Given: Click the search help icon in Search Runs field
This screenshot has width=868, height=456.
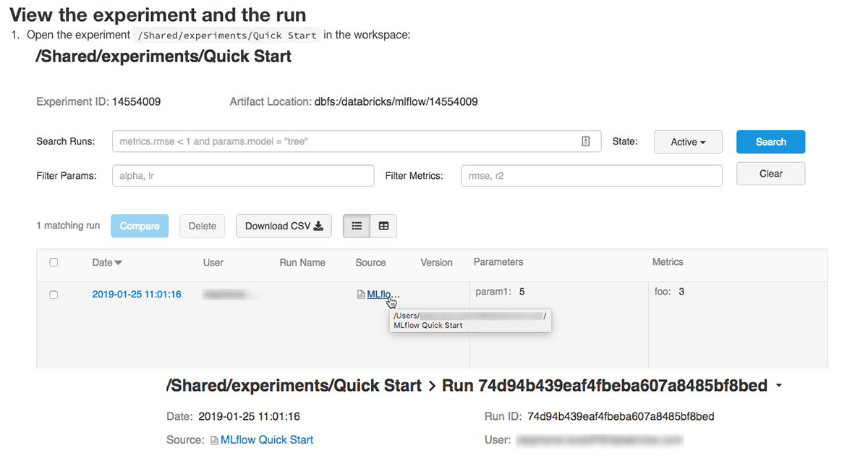Looking at the screenshot, I should [x=586, y=142].
